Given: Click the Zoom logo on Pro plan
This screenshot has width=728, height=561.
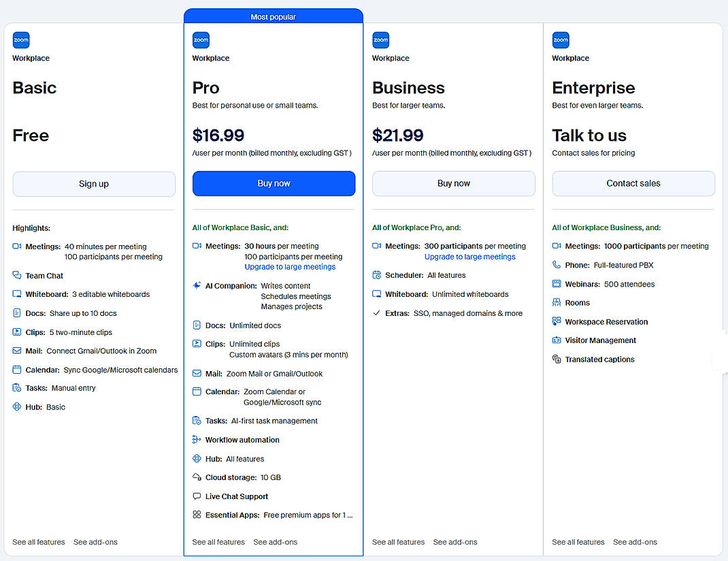Looking at the screenshot, I should pos(201,40).
